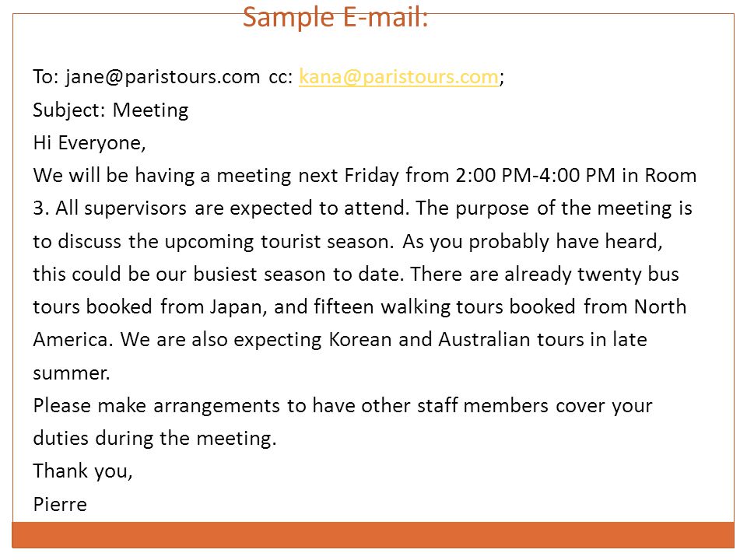The width and height of the screenshot is (747, 560).
Task: Click the jane@paristours.com recipient address
Action: [163, 77]
